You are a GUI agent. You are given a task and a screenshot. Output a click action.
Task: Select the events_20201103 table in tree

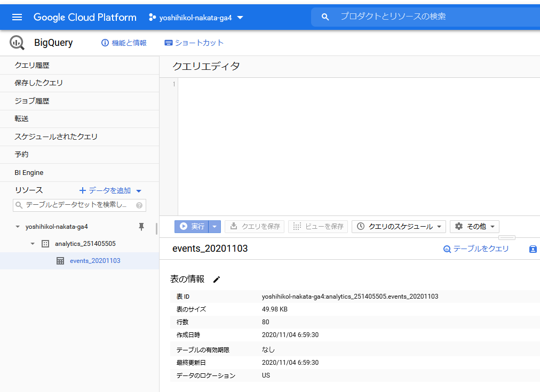[x=95, y=261]
